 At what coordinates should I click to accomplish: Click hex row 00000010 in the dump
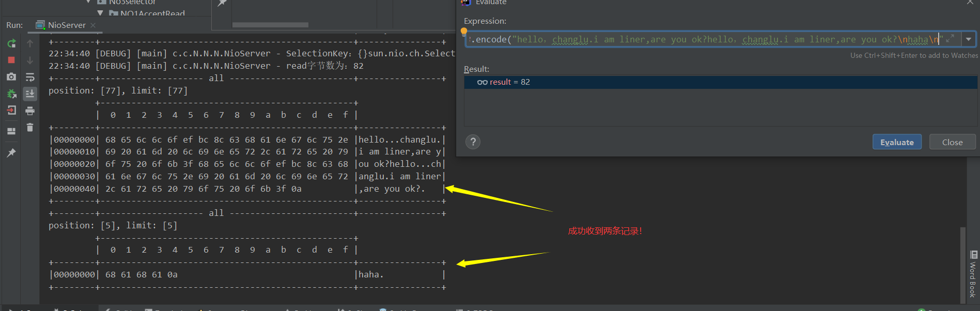pos(247,151)
